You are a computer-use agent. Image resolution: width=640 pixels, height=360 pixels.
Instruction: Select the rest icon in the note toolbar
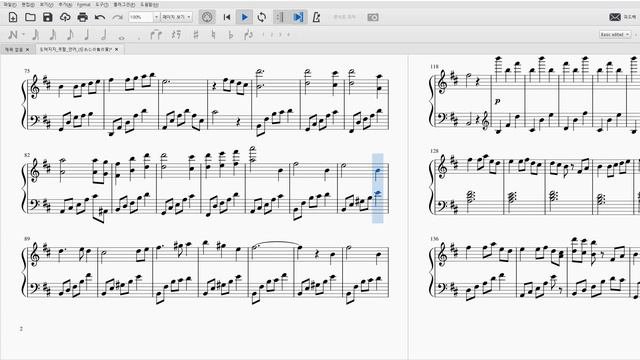pos(176,35)
